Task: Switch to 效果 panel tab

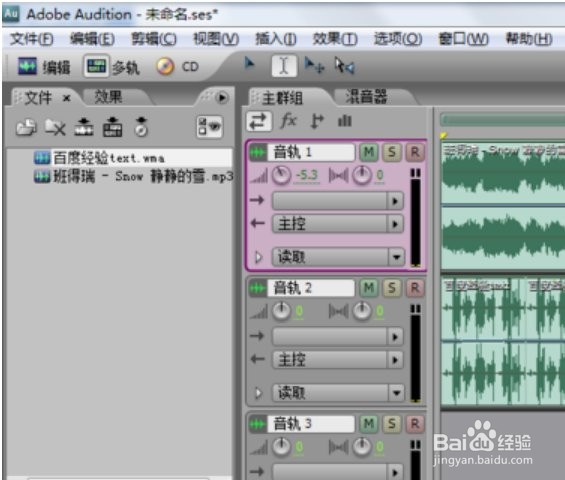Action: pyautogui.click(x=108, y=97)
